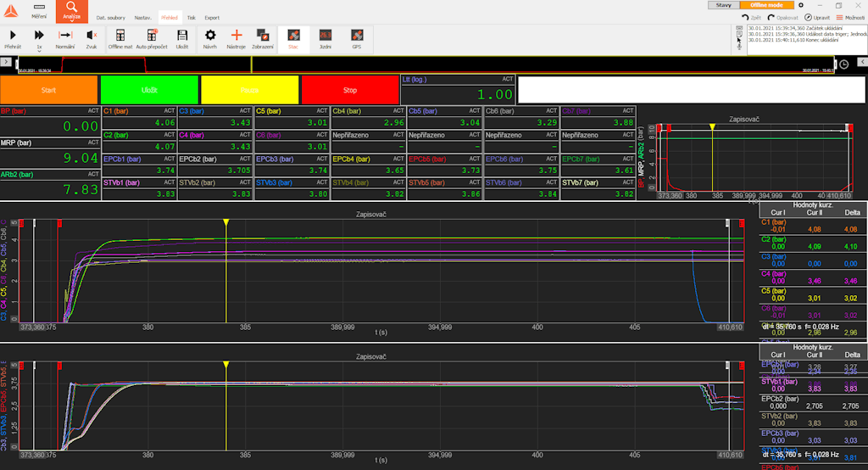Image resolution: width=868 pixels, height=470 pixels.
Task: Open the Možnosti options menu
Action: click(851, 18)
